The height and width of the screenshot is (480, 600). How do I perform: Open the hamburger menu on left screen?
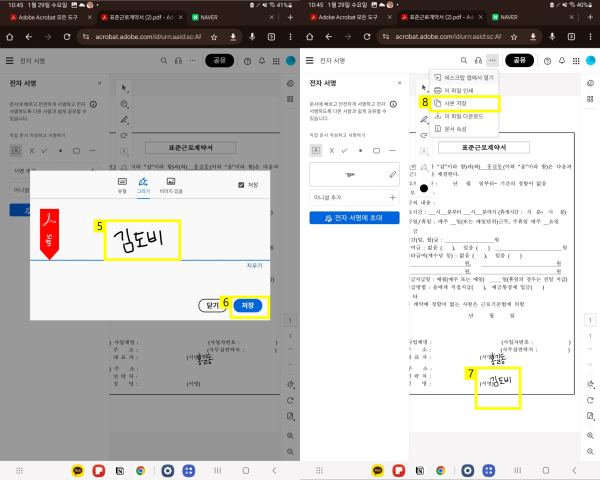point(10,60)
